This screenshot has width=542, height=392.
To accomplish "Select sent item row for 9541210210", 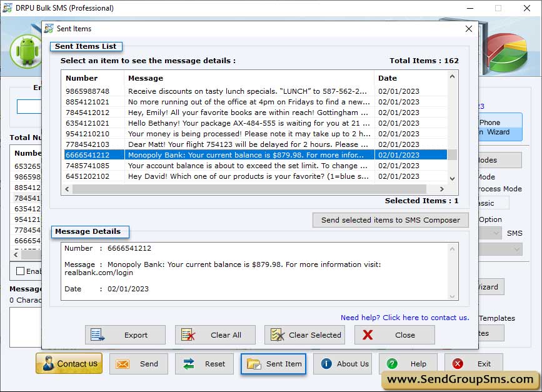I will tap(256, 134).
